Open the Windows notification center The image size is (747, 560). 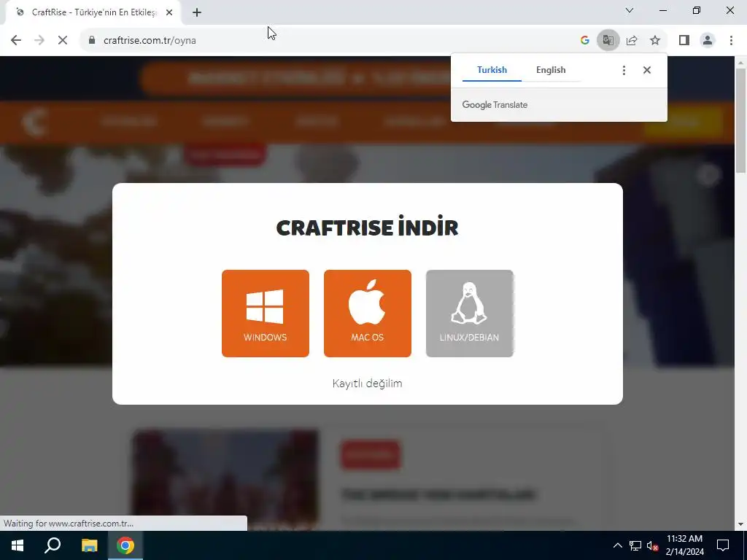pyautogui.click(x=723, y=545)
